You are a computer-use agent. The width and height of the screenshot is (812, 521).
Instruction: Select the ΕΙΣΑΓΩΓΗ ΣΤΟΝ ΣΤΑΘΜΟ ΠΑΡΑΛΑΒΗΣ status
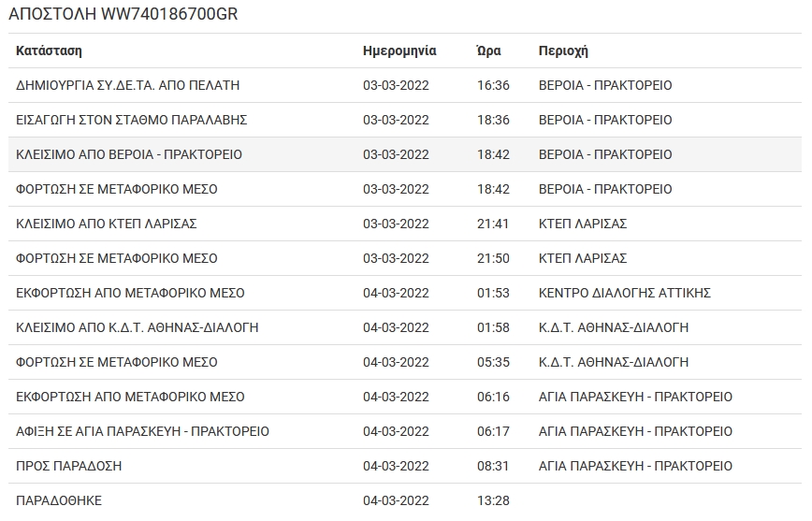coord(131,120)
